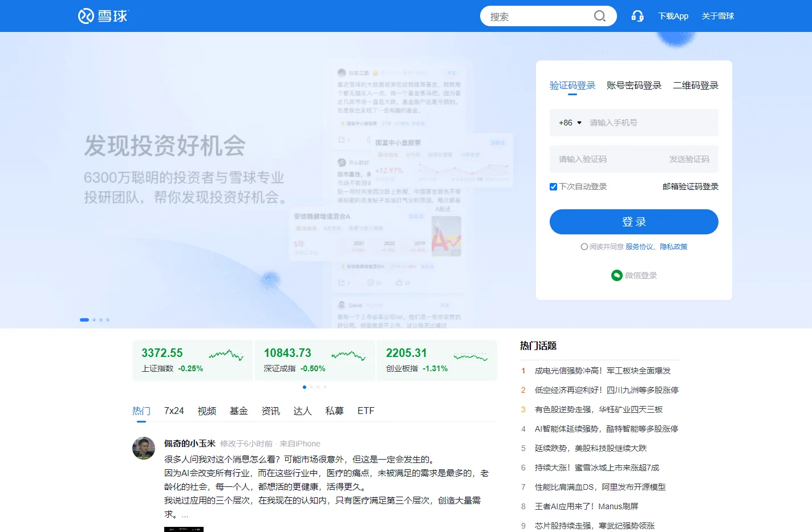Screen dimensions: 812x532
Task: Open topic 芯片股持续走强，寒武纪强势领涨
Action: pyautogui.click(x=595, y=526)
